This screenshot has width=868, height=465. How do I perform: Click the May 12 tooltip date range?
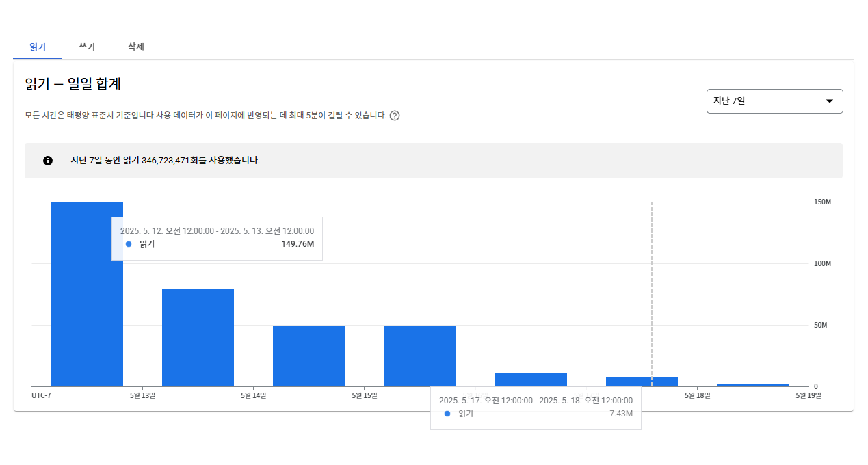(x=217, y=231)
